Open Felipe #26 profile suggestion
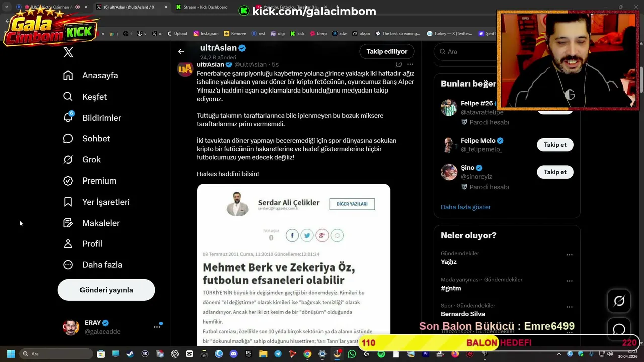Viewport: 644px width, 362px height. pyautogui.click(x=476, y=103)
